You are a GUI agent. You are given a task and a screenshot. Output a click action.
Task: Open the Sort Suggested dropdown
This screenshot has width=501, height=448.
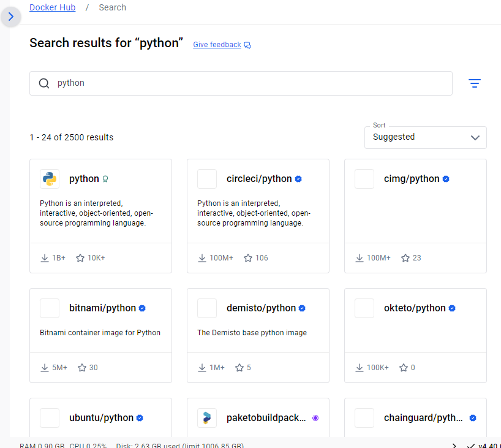click(425, 137)
